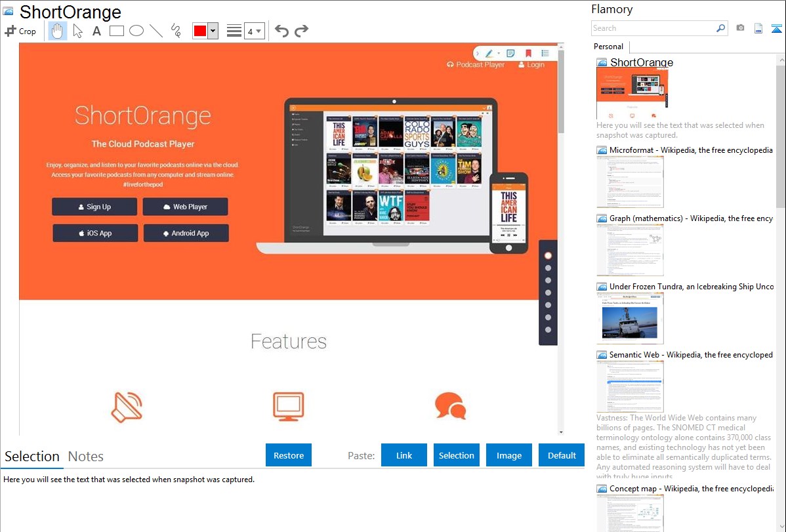786x532 pixels.
Task: Click the orange chat bubbles feature icon
Action: tap(450, 405)
